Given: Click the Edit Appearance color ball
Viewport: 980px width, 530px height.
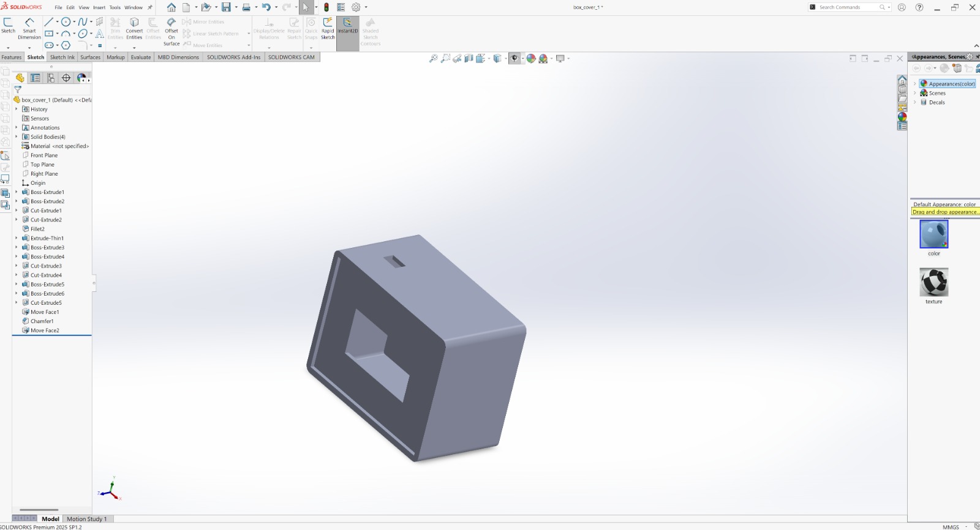Looking at the screenshot, I should [x=531, y=59].
